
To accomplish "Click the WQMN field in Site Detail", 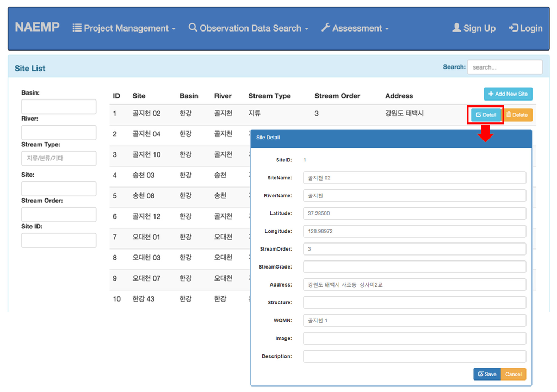I will click(x=414, y=320).
